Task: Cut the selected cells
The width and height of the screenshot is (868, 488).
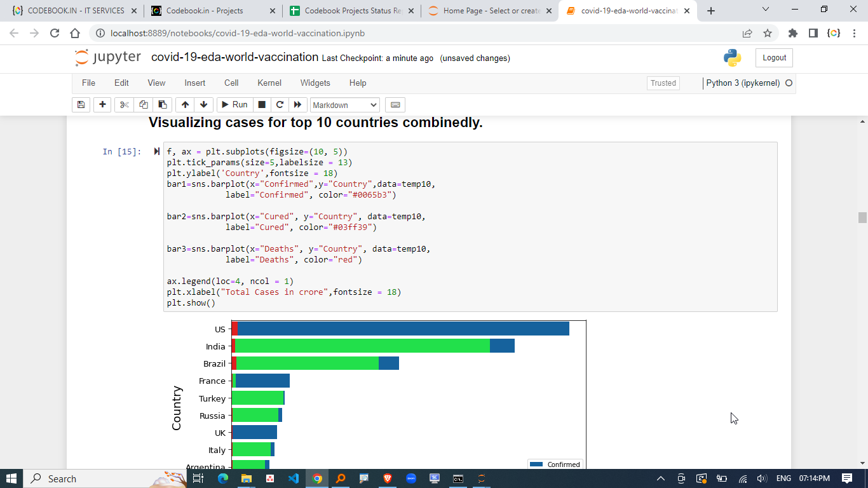Action: tap(124, 105)
